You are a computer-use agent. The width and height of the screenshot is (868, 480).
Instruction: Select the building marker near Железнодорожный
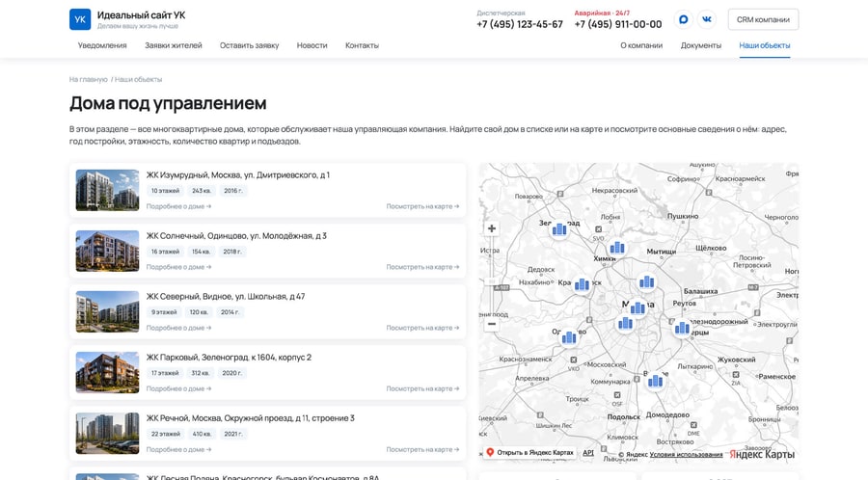(x=682, y=329)
